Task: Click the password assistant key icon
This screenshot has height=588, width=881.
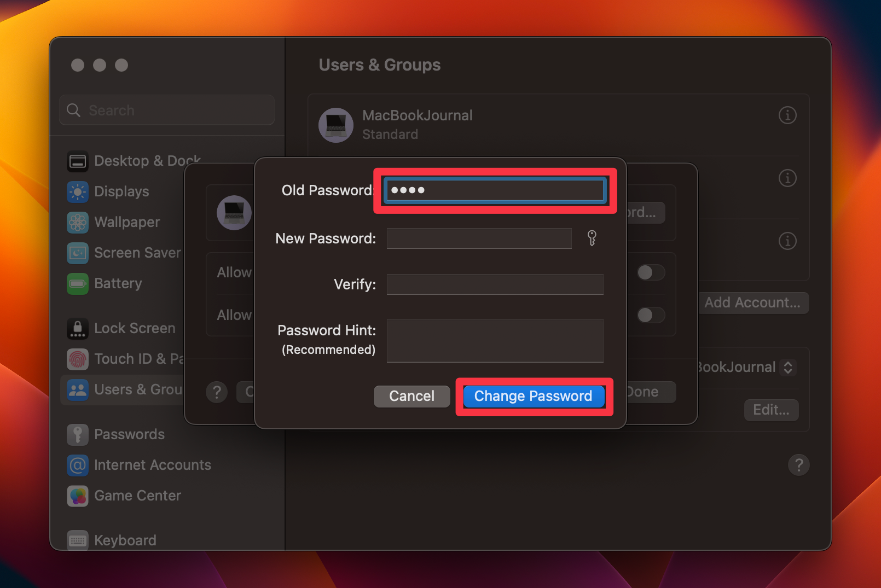Action: pos(592,238)
